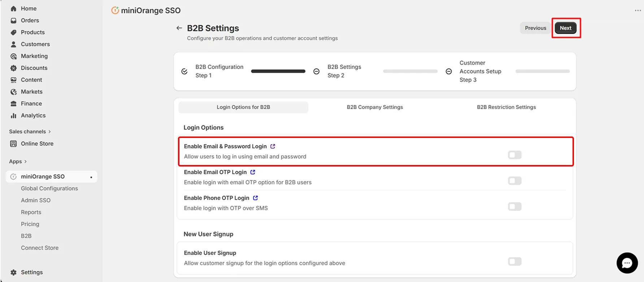
Task: Click the Finance bank icon
Action: click(13, 104)
